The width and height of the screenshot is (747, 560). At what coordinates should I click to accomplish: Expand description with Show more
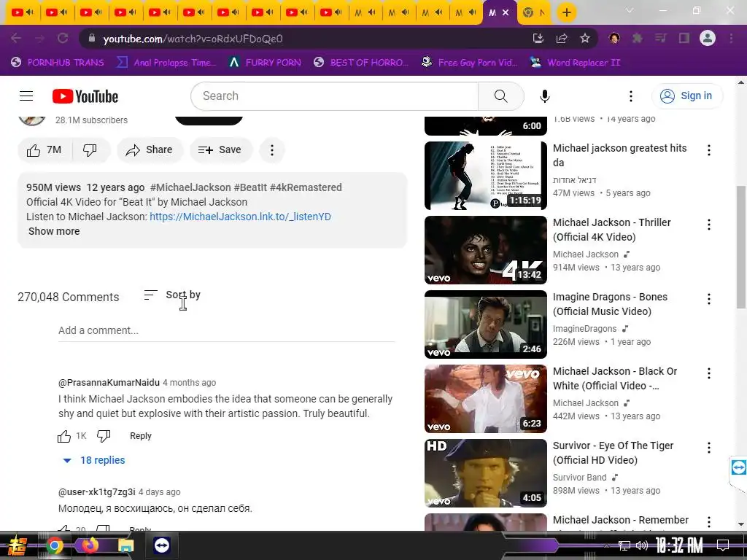tap(54, 231)
